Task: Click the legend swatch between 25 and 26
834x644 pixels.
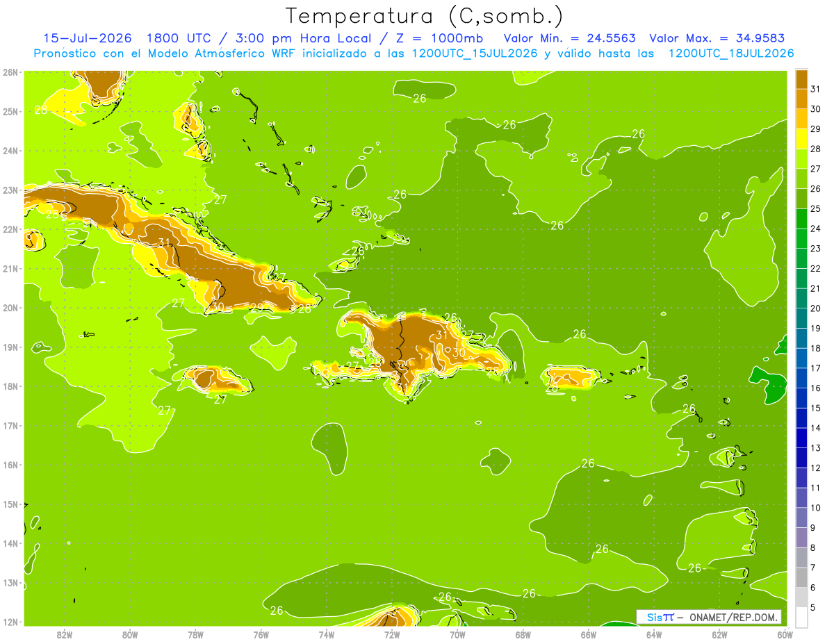Action: point(801,199)
